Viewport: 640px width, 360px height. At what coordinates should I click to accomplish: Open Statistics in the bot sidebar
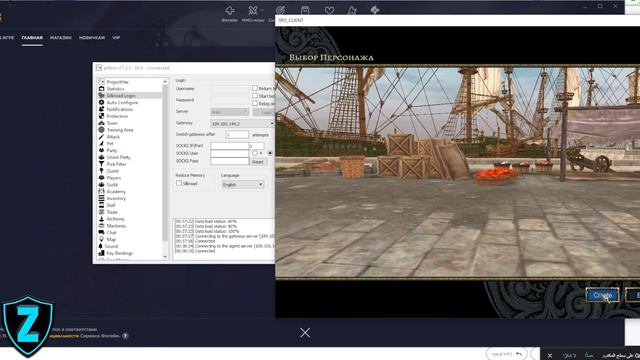(115, 89)
